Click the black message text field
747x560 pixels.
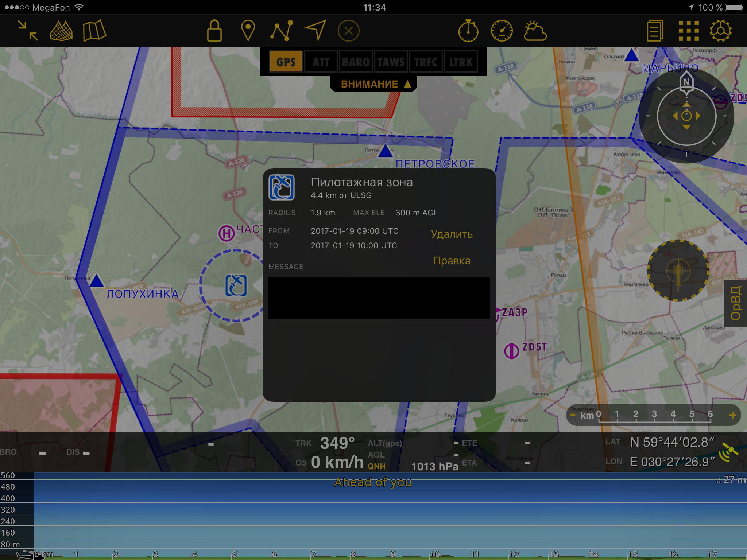click(x=379, y=298)
